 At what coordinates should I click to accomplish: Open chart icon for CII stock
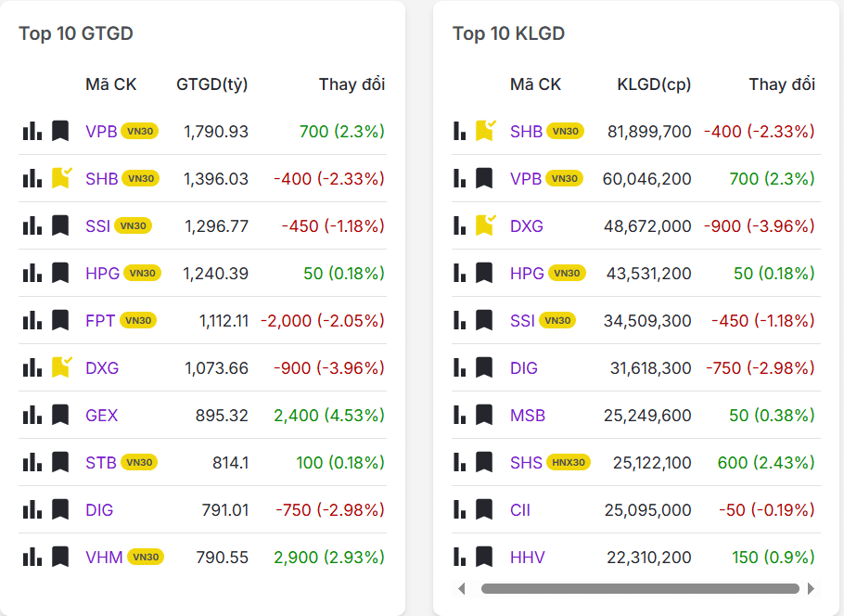[460, 509]
